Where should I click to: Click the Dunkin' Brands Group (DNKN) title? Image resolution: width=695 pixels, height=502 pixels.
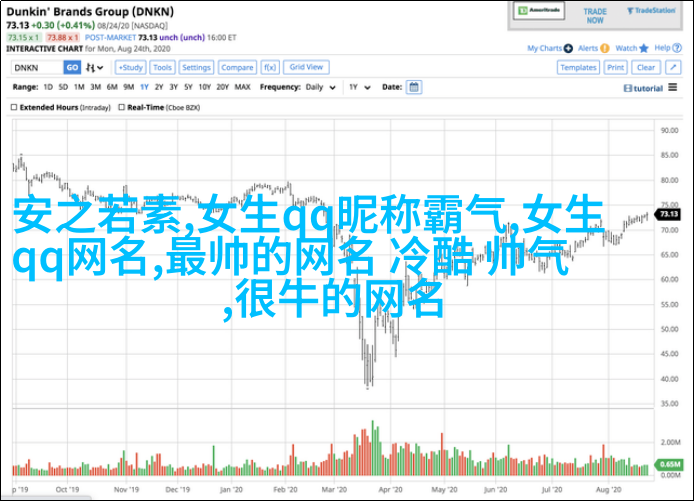[x=90, y=12]
